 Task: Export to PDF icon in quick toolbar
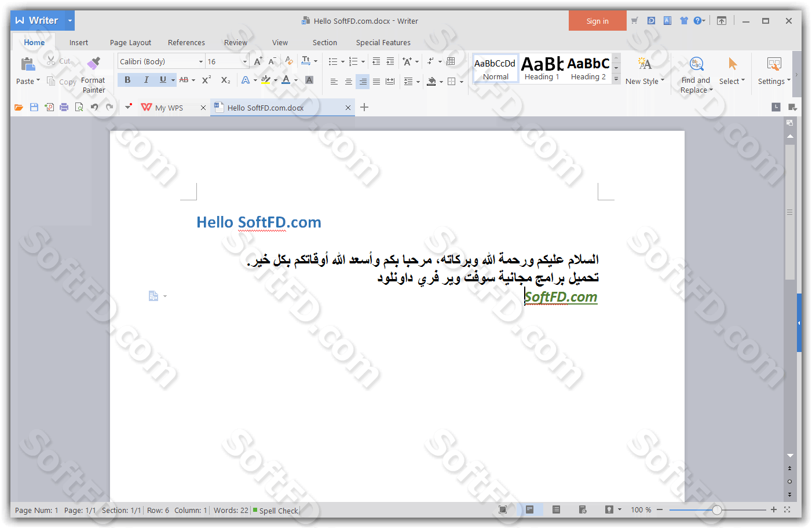(49, 107)
